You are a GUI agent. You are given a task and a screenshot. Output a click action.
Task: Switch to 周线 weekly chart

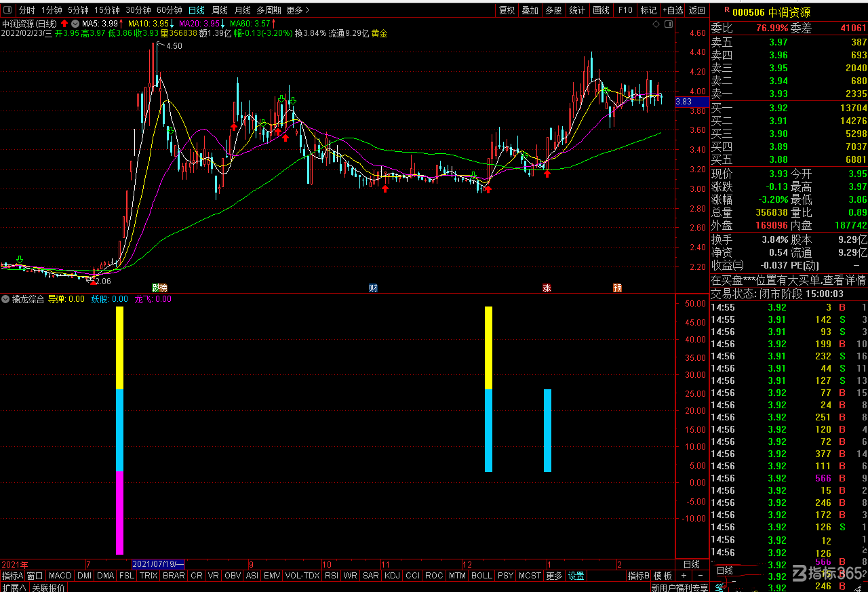tap(220, 10)
